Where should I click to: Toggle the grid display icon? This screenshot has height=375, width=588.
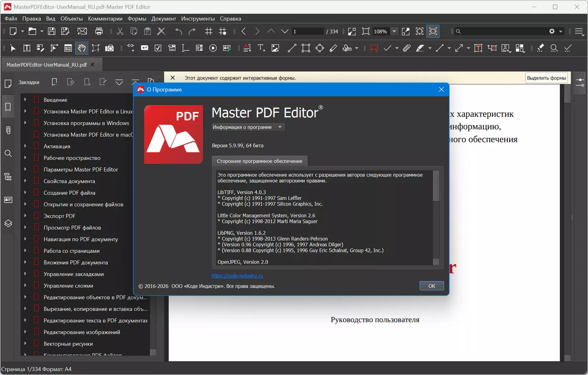tap(209, 31)
